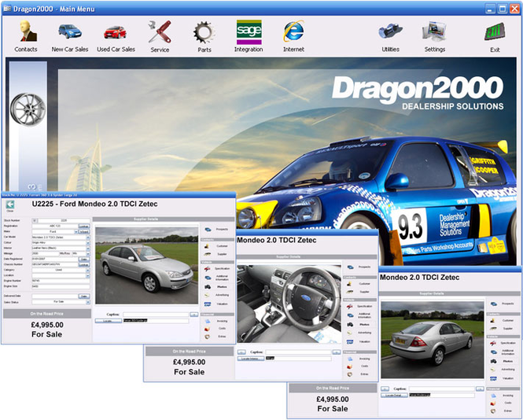Screen dimensions: 523x420
Task: Open CAP Valuation in the U2225 window sidebar
Action: (217, 304)
